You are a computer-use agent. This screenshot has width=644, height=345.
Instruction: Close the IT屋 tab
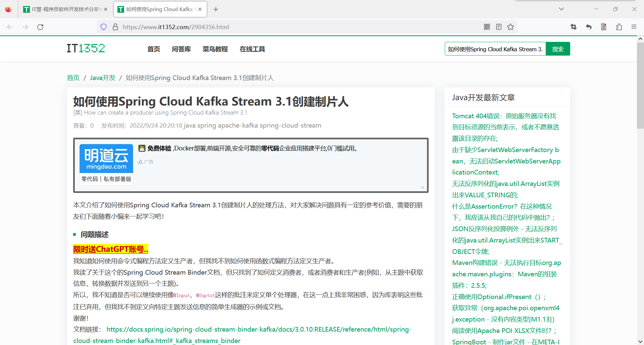click(106, 9)
